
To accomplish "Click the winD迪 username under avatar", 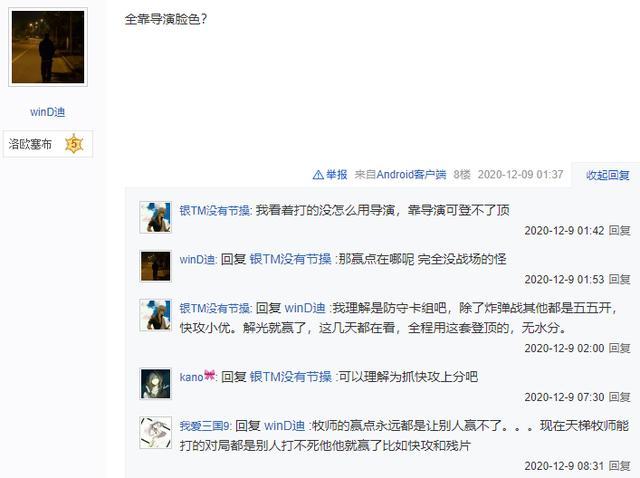I will click(47, 112).
